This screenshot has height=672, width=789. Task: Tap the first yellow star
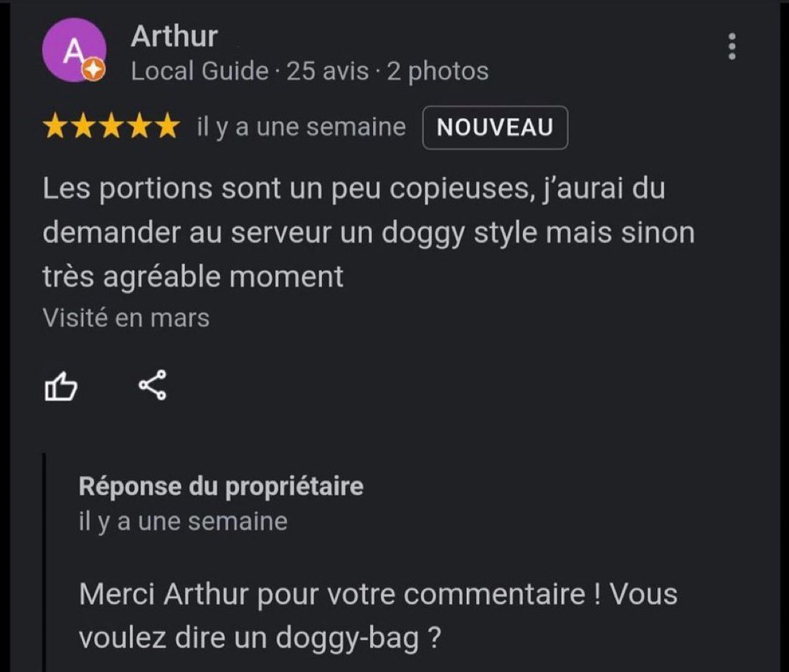click(x=55, y=127)
